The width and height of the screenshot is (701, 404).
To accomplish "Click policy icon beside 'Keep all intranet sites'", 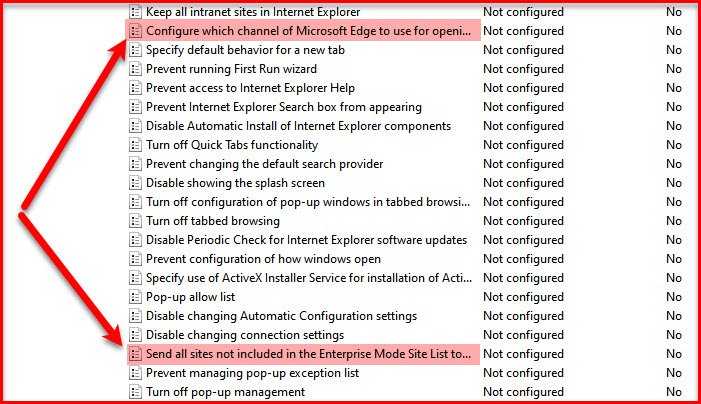I will pos(135,12).
